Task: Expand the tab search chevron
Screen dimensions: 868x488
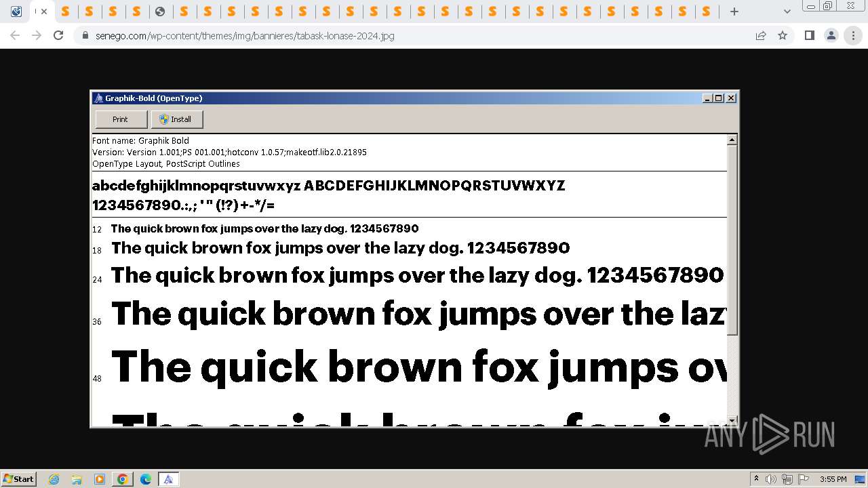Action: 787,12
